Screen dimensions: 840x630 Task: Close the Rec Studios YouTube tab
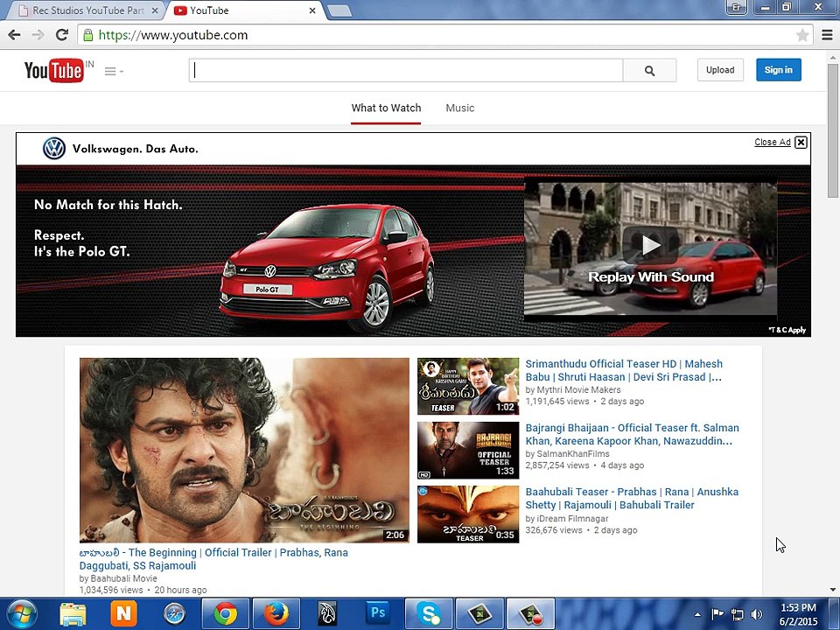(155, 10)
